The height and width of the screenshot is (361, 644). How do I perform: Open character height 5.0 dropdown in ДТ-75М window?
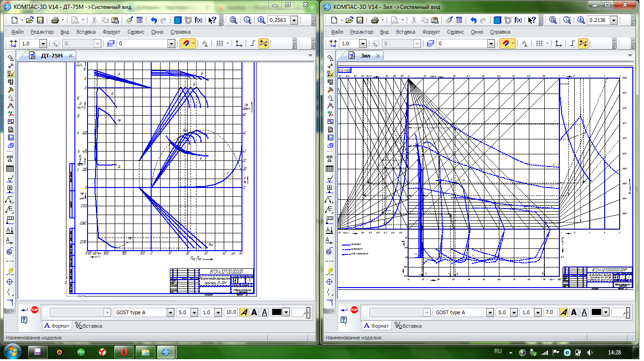(x=194, y=312)
